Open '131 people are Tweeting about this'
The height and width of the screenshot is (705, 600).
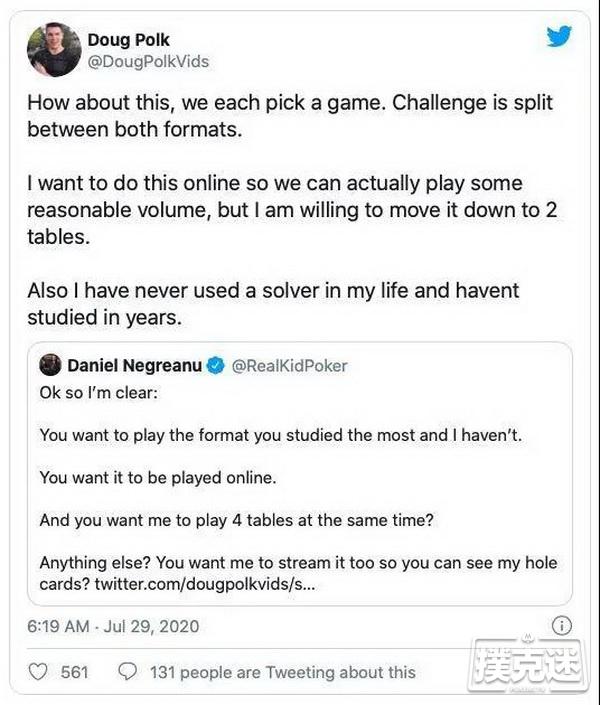pyautogui.click(x=282, y=672)
